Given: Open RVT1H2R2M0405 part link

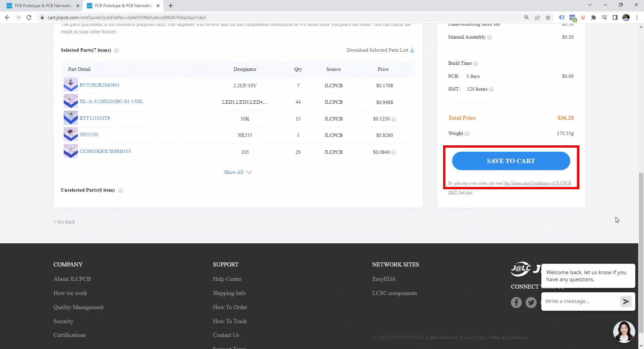Looking at the screenshot, I should 99,85.
